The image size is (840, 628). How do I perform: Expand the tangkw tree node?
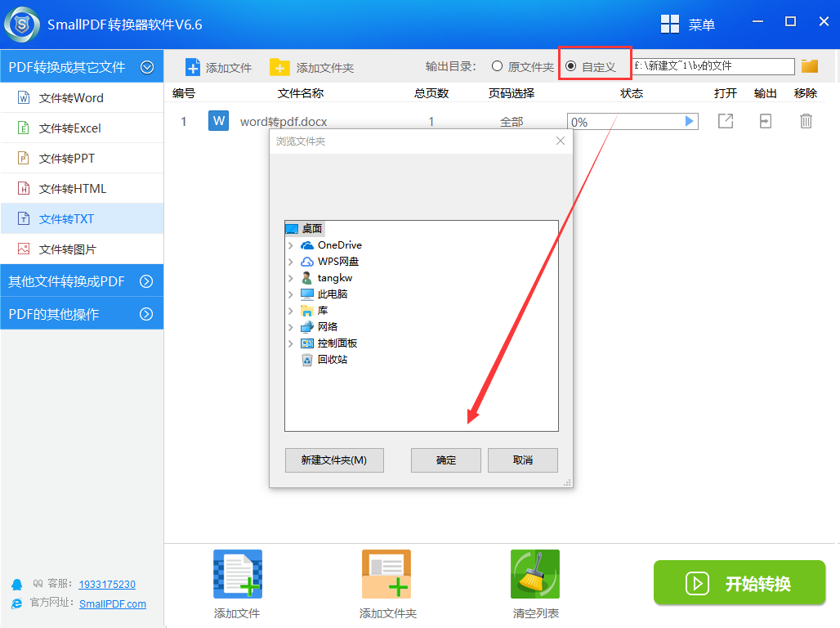click(x=291, y=278)
